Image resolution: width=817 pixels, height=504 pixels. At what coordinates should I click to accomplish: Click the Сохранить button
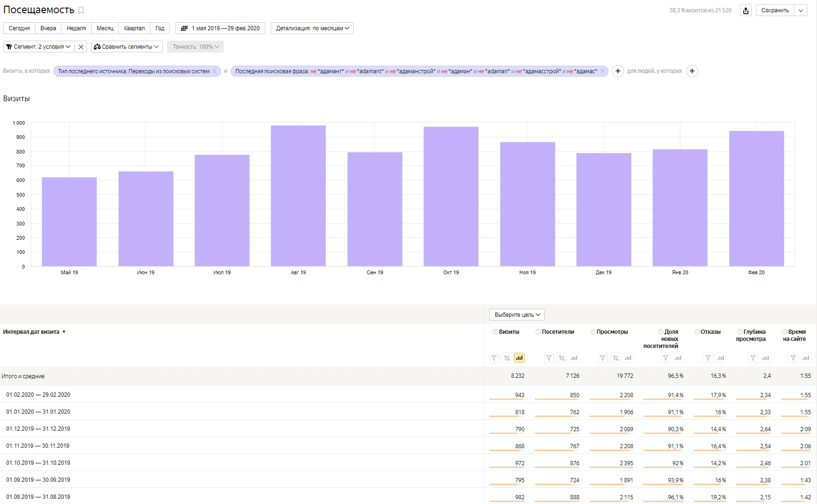click(775, 10)
